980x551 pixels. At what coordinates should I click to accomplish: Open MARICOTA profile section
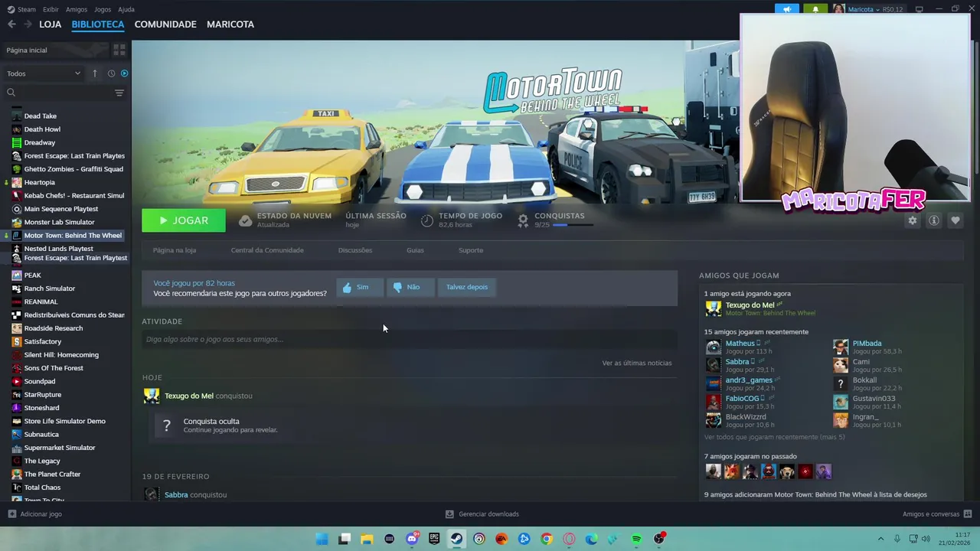point(230,24)
